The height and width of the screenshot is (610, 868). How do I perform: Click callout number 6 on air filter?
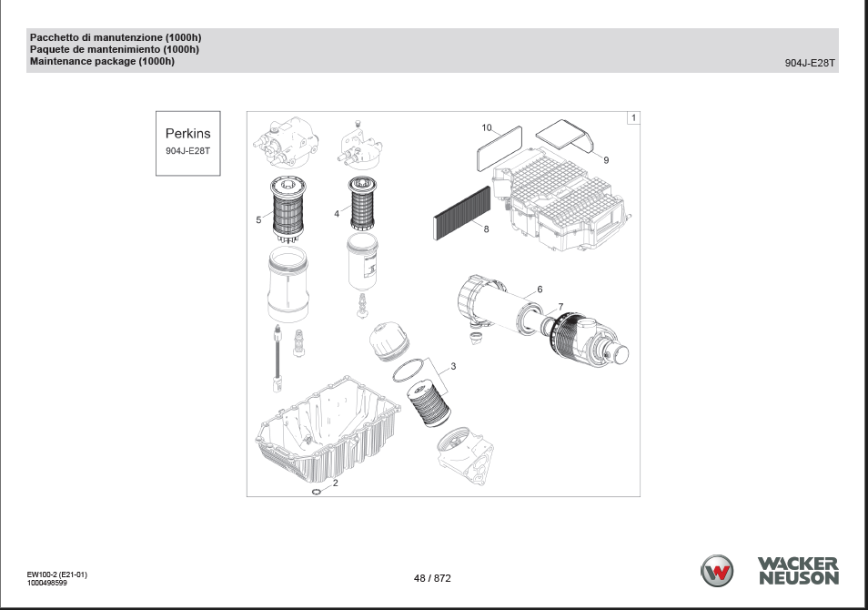click(540, 289)
